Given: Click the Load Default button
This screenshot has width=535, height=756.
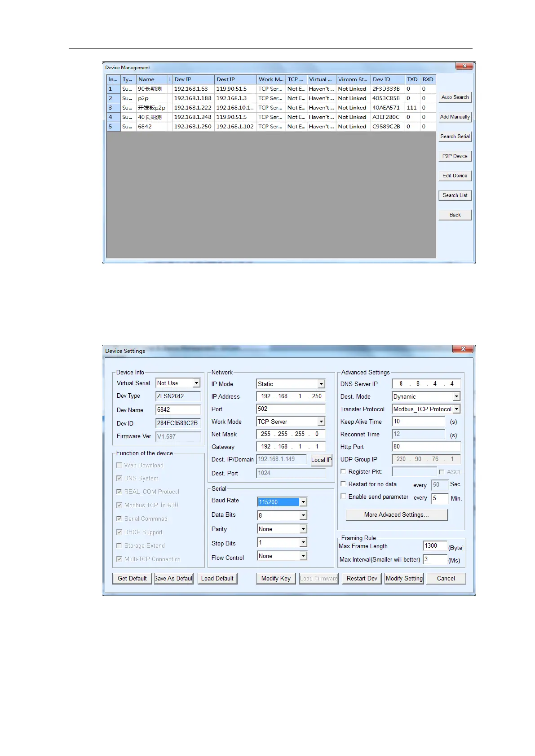Looking at the screenshot, I should point(217,579).
